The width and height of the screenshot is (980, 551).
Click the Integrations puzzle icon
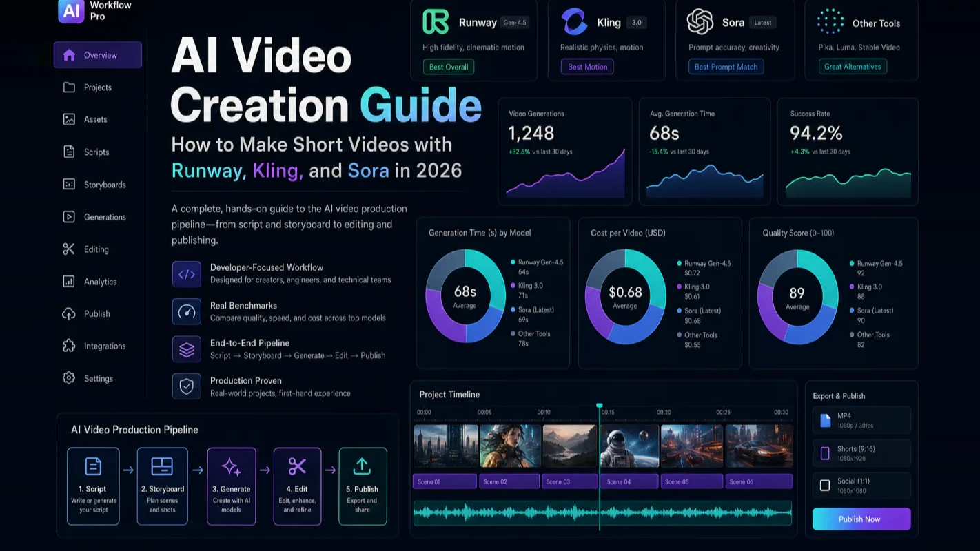coord(69,346)
